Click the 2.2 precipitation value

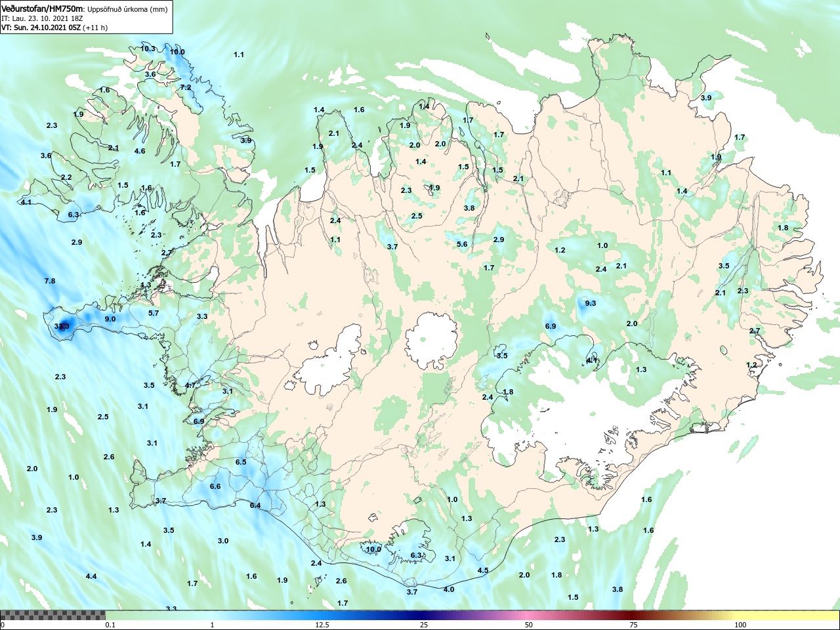pyautogui.click(x=66, y=177)
